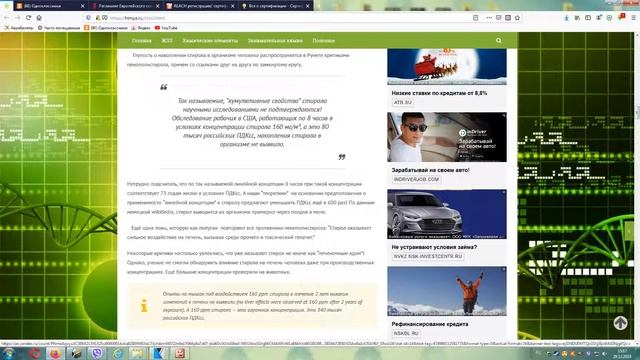640x360 pixels.
Task: Open 'Не устраивают условия займа?' link
Action: (x=434, y=247)
